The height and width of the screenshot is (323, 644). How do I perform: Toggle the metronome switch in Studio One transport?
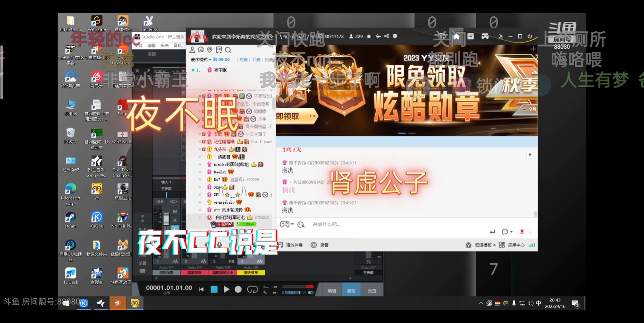(x=310, y=292)
